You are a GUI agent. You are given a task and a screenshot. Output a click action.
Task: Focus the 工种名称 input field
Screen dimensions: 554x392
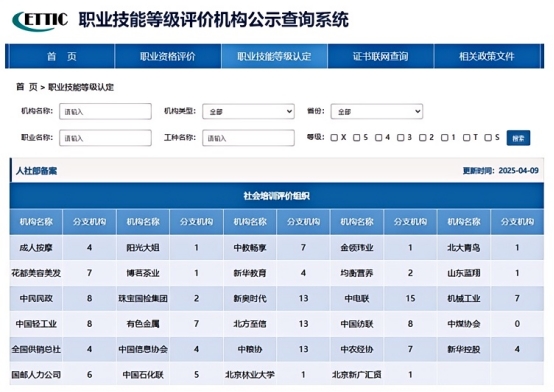click(x=248, y=138)
